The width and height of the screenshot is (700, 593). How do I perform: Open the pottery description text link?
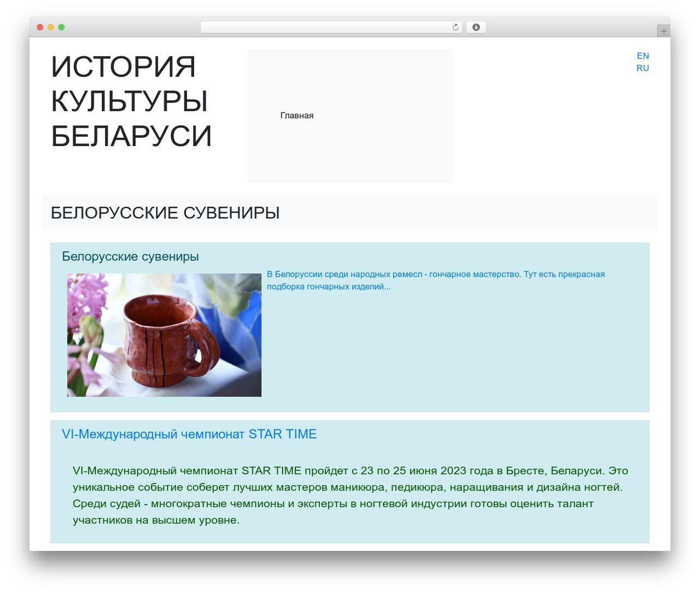[x=436, y=280]
